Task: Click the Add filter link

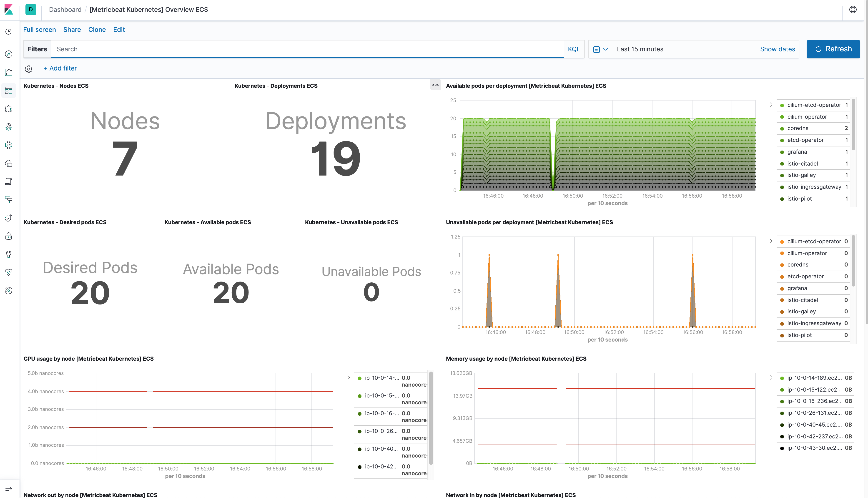Action: [x=60, y=68]
